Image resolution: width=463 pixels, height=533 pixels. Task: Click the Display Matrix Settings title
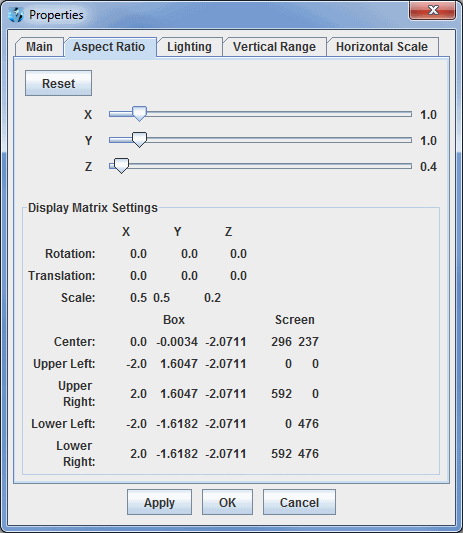[x=93, y=208]
